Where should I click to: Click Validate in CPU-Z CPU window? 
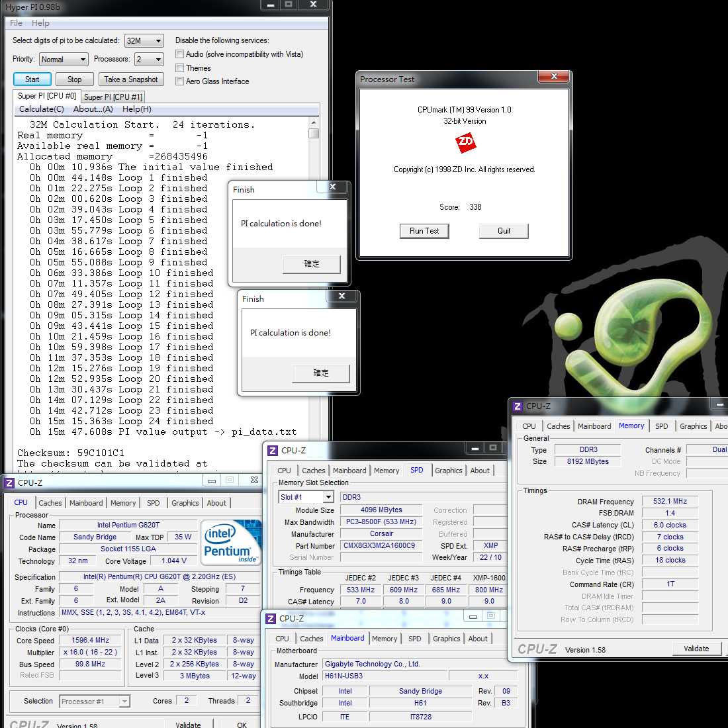188,725
